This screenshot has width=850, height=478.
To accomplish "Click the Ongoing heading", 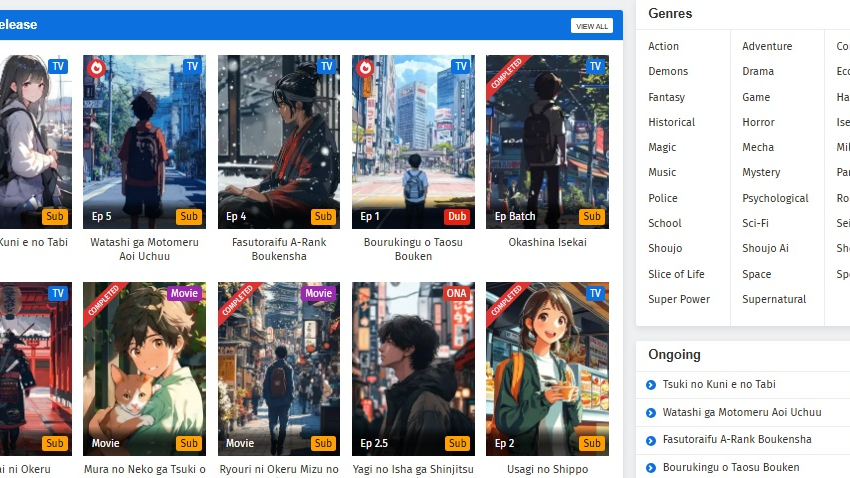I will tap(674, 354).
